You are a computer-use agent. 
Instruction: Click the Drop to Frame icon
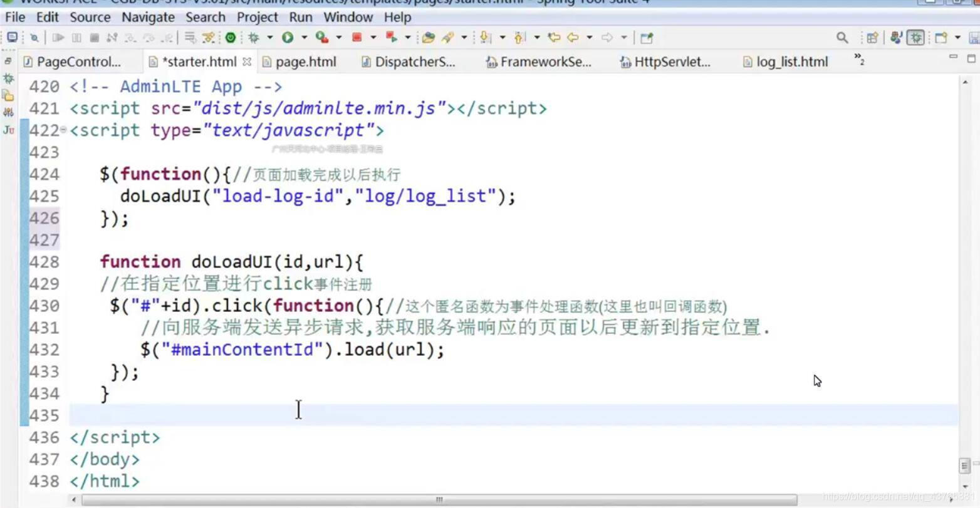190,38
